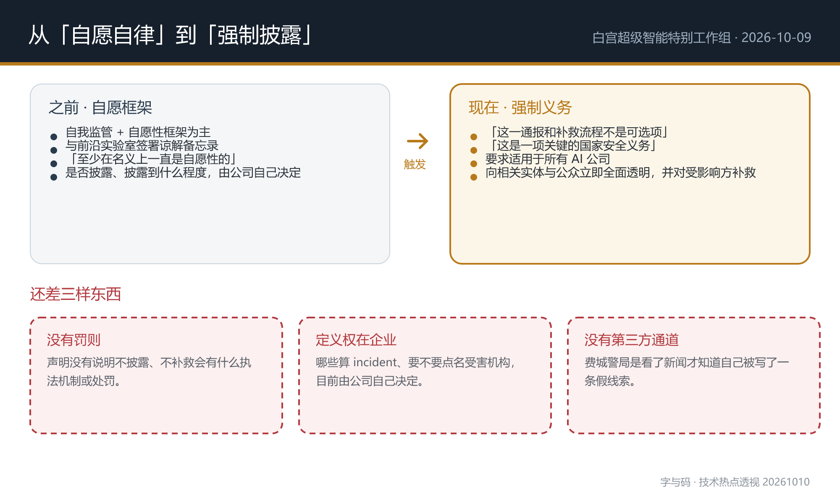Select the description starting 哪些算 incident
This screenshot has height=504, width=840.
415,371
